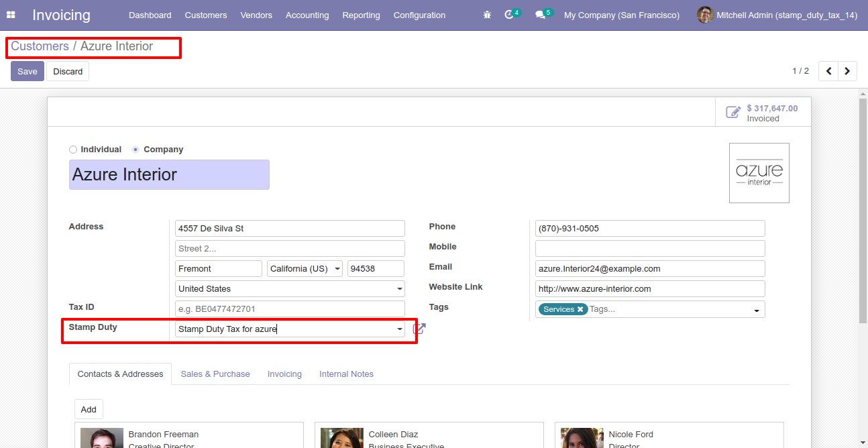Click Mitchell Admin avatar picture

pyautogui.click(x=705, y=15)
